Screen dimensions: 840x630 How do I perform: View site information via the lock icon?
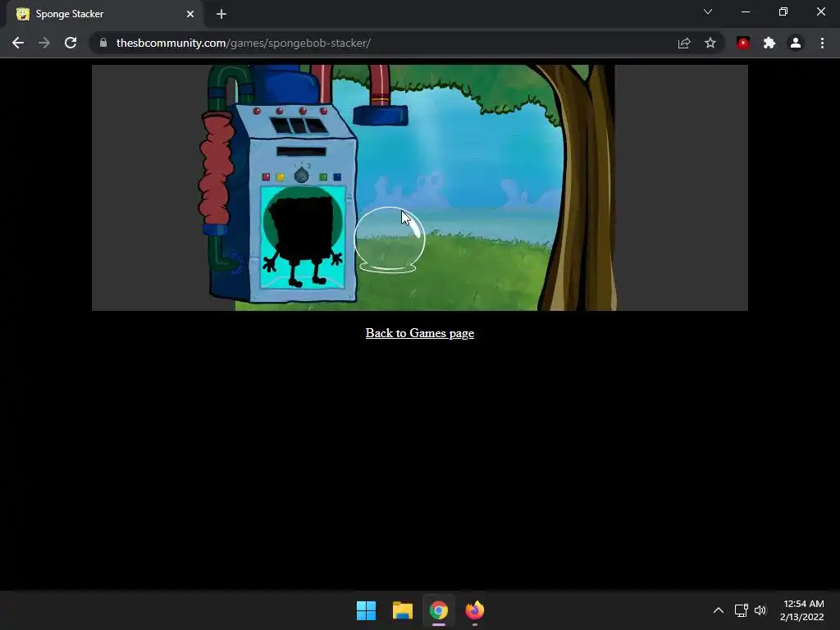[x=103, y=43]
